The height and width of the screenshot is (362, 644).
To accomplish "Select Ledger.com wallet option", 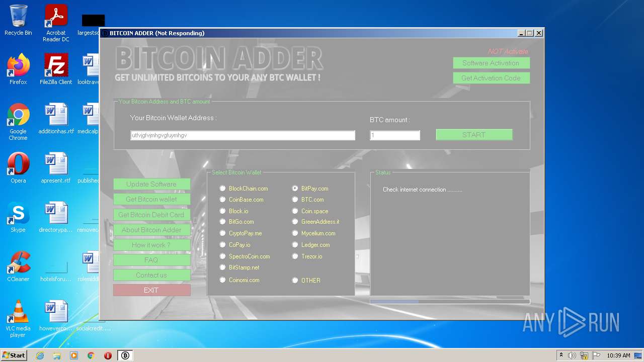I will tap(311, 245).
